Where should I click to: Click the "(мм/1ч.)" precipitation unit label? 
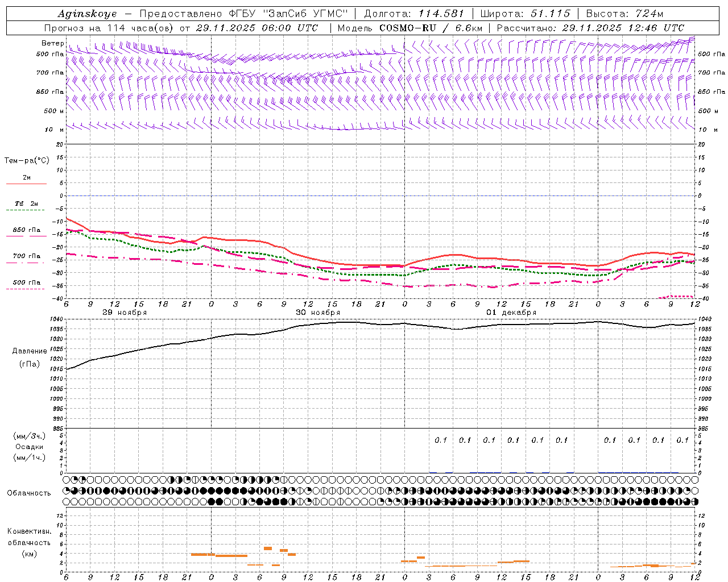point(29,458)
